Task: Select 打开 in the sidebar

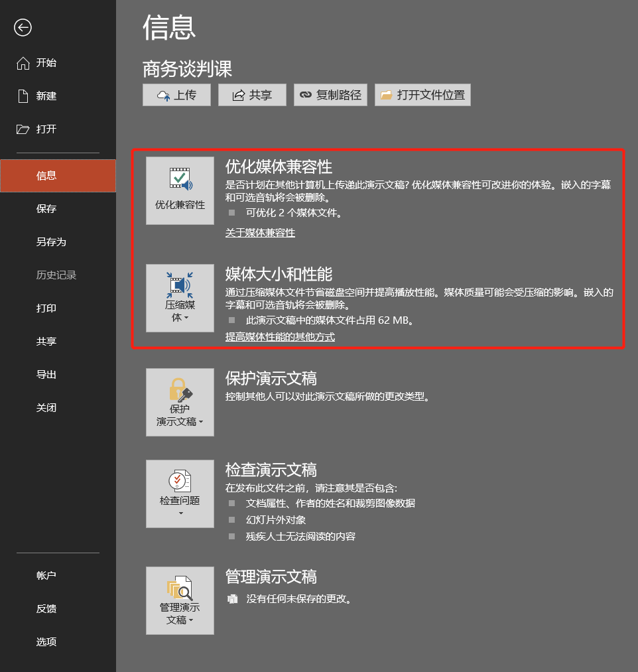Action: 58,129
